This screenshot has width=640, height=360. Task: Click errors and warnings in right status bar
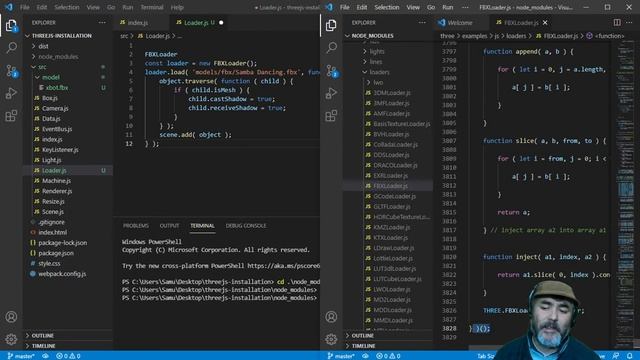coord(389,356)
